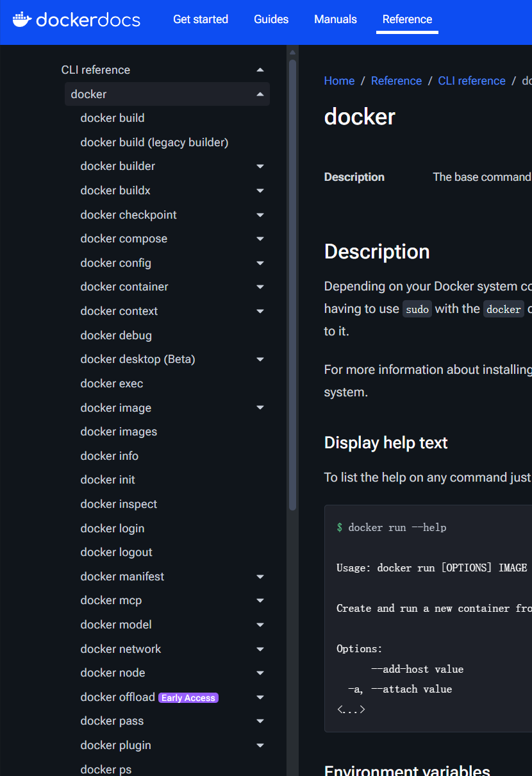
Task: Expand the docker compose submenu arrow
Action: [260, 239]
